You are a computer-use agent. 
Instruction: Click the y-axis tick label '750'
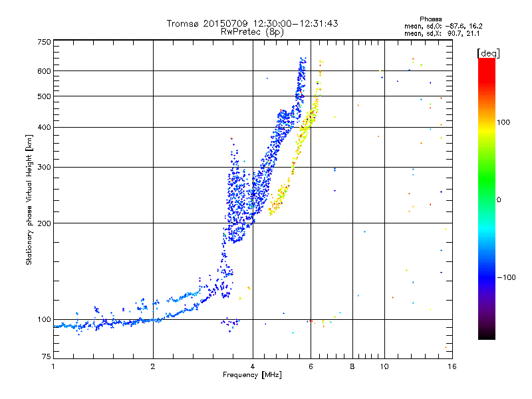tap(44, 42)
